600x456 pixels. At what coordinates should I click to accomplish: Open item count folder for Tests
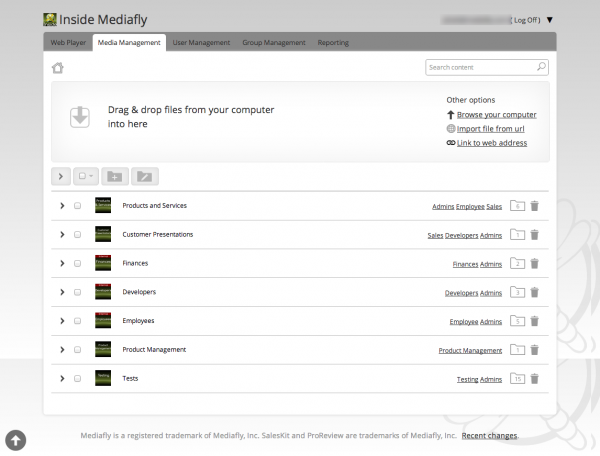coord(517,379)
